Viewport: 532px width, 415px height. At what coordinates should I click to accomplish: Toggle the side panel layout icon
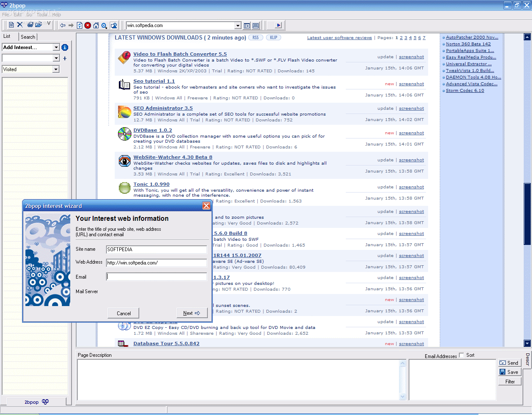(247, 25)
